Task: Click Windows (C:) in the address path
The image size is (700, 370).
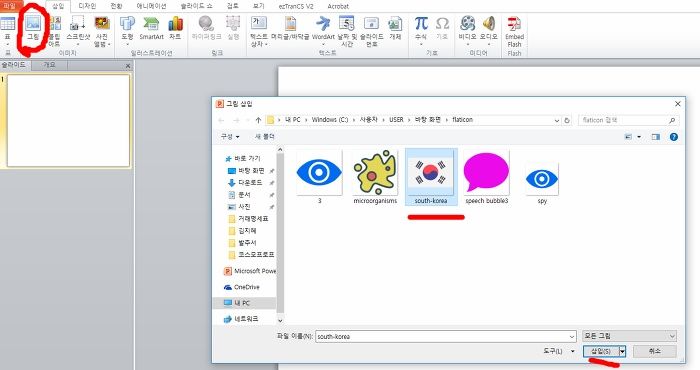Action: coord(329,120)
